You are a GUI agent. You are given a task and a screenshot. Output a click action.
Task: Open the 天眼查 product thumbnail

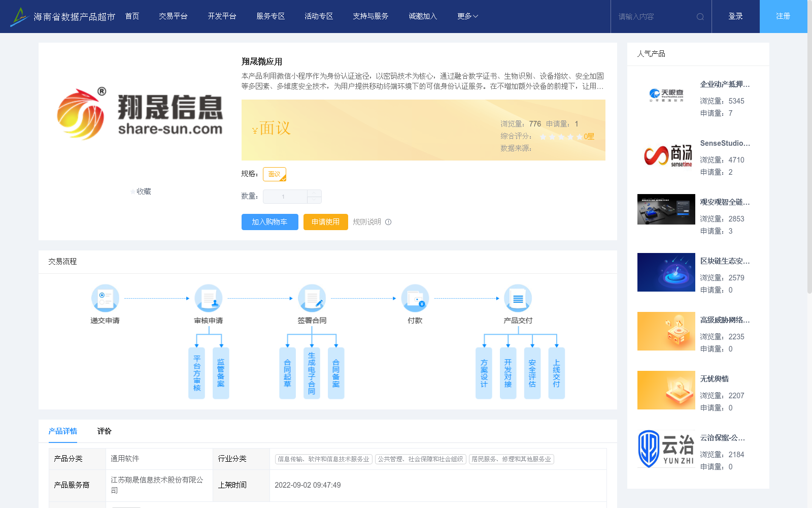coord(666,96)
